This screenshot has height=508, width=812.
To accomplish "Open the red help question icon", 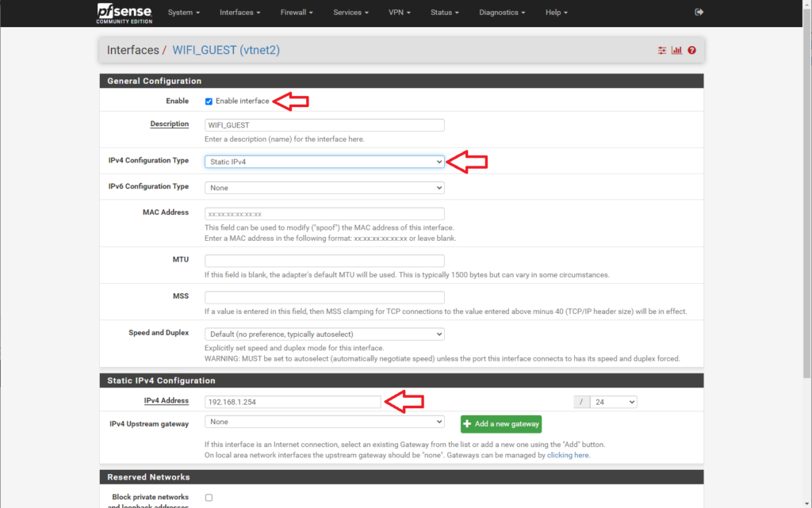I will point(691,50).
